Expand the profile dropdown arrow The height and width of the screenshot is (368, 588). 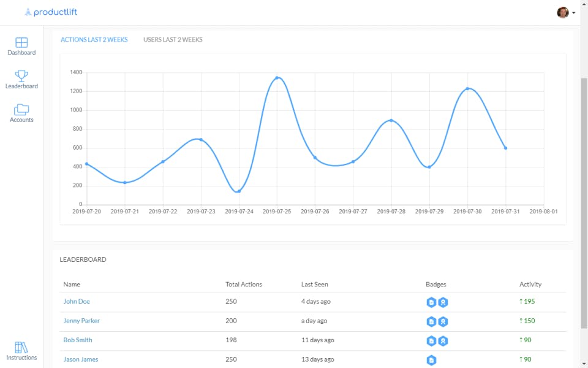(574, 13)
